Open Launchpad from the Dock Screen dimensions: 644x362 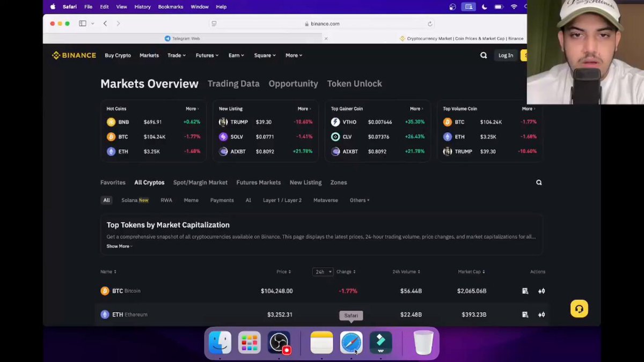[x=249, y=343]
